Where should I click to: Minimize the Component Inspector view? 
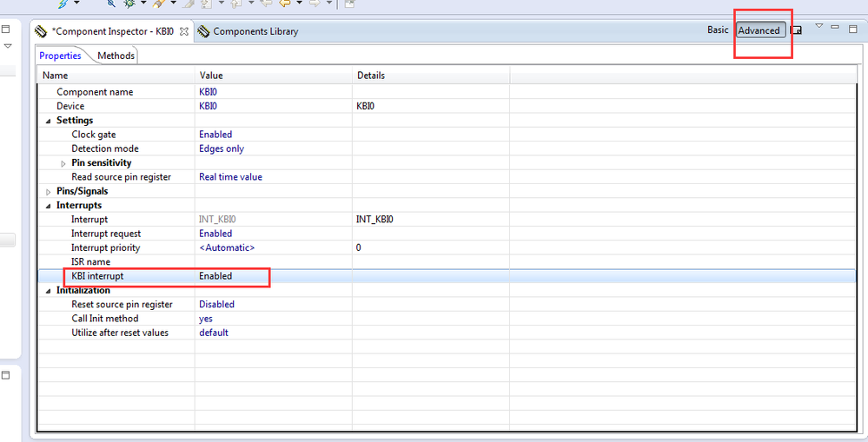coord(835,27)
